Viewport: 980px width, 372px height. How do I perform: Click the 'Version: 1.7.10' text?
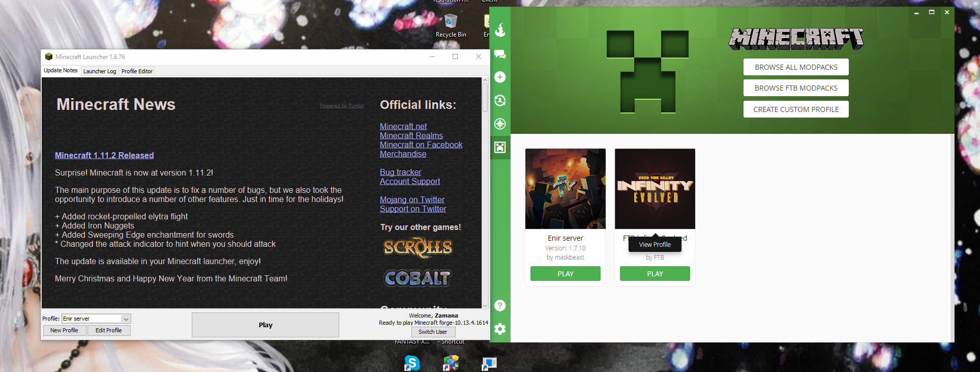(566, 248)
